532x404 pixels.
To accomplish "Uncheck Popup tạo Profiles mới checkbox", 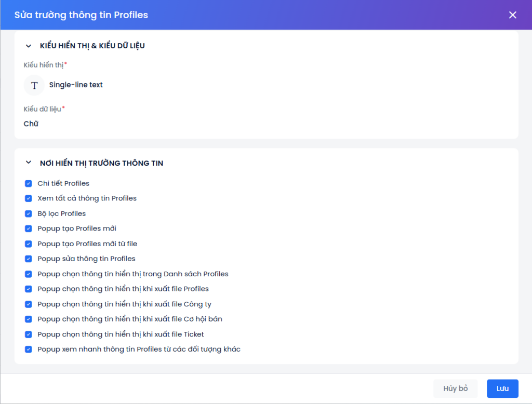I will coord(29,228).
